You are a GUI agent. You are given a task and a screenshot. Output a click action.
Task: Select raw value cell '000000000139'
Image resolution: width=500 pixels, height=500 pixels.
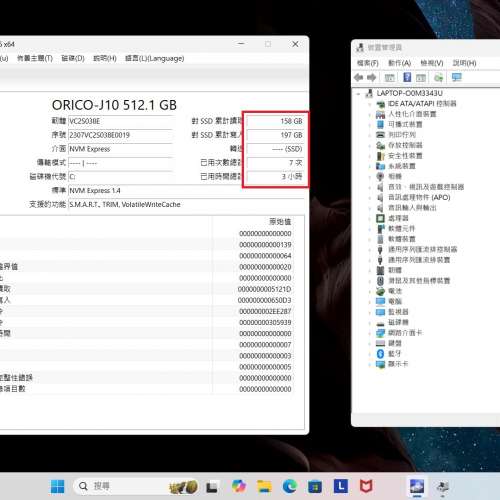point(265,245)
